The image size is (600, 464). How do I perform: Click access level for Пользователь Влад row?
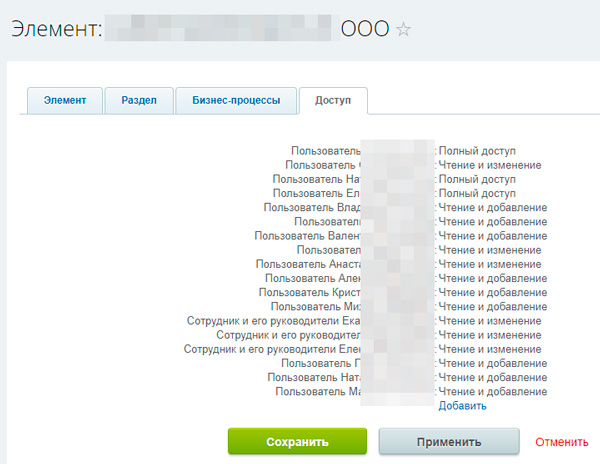click(492, 207)
